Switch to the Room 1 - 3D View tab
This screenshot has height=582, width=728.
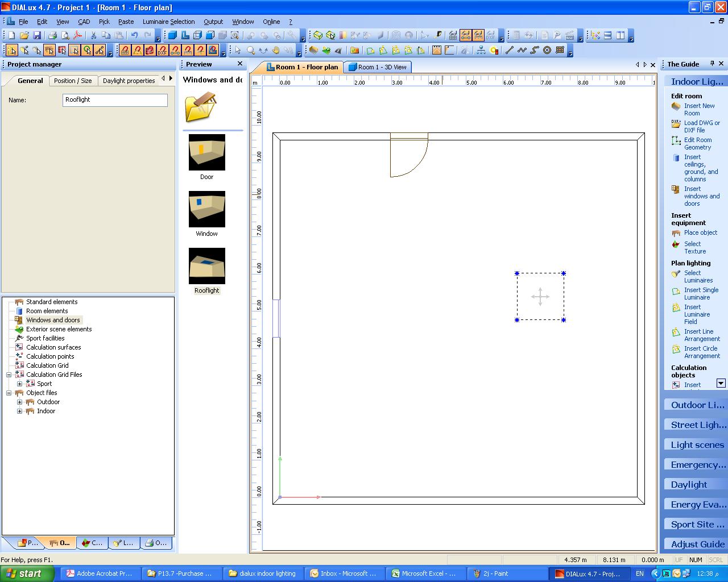[x=378, y=66]
